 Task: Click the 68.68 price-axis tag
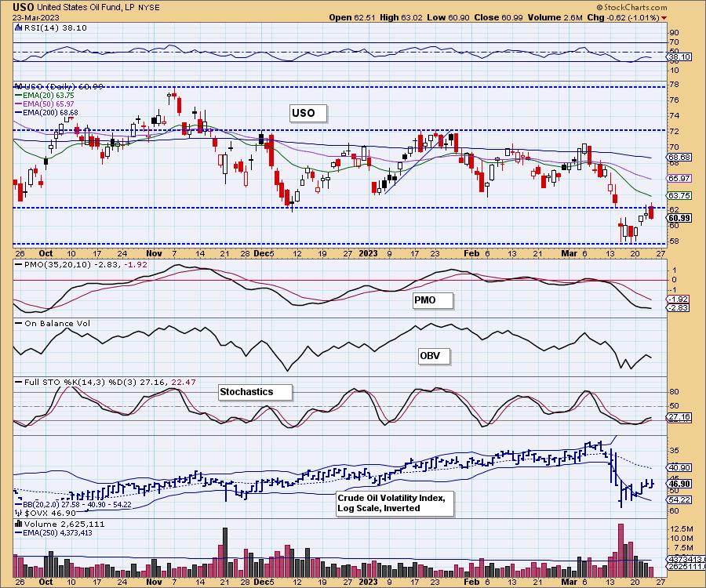click(679, 158)
